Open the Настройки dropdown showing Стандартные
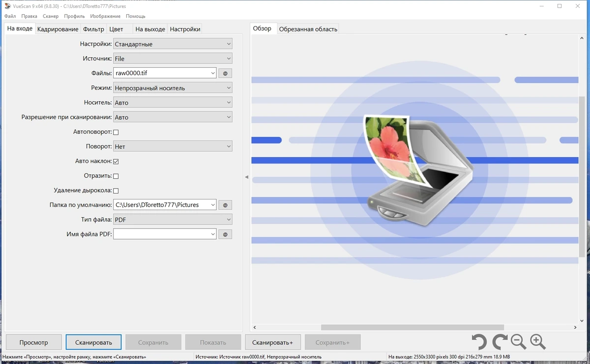The height and width of the screenshot is (364, 590). click(173, 44)
